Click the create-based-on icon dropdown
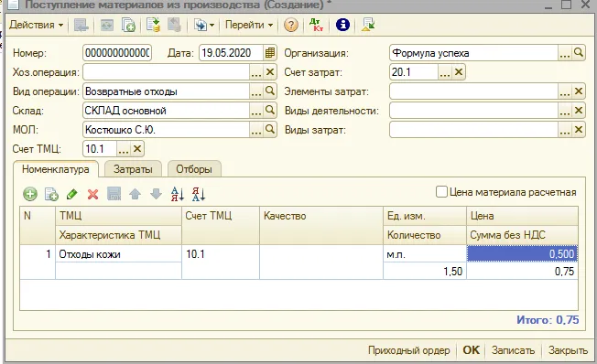The image size is (597, 364). pyautogui.click(x=204, y=25)
